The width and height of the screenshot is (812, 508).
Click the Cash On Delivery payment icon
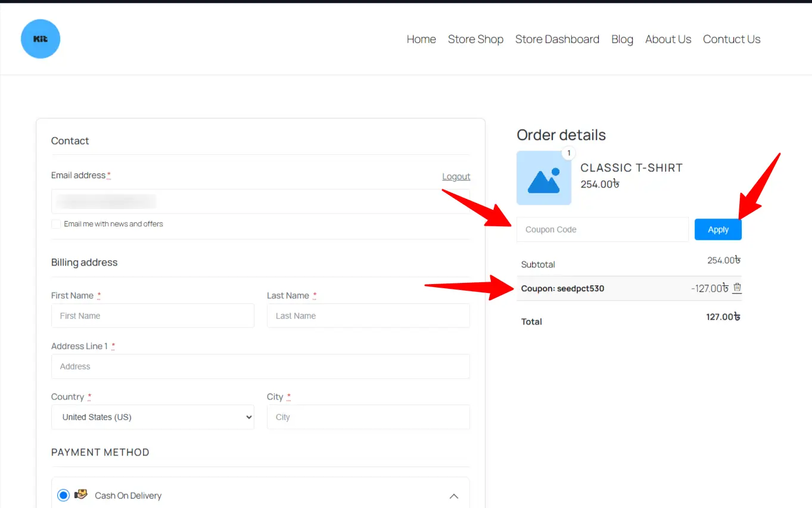pyautogui.click(x=81, y=495)
